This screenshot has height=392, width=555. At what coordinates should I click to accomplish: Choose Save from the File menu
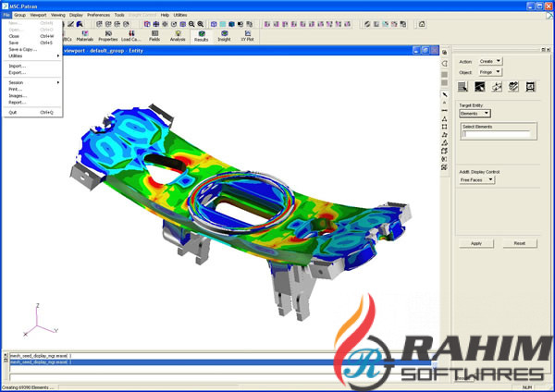coord(33,43)
